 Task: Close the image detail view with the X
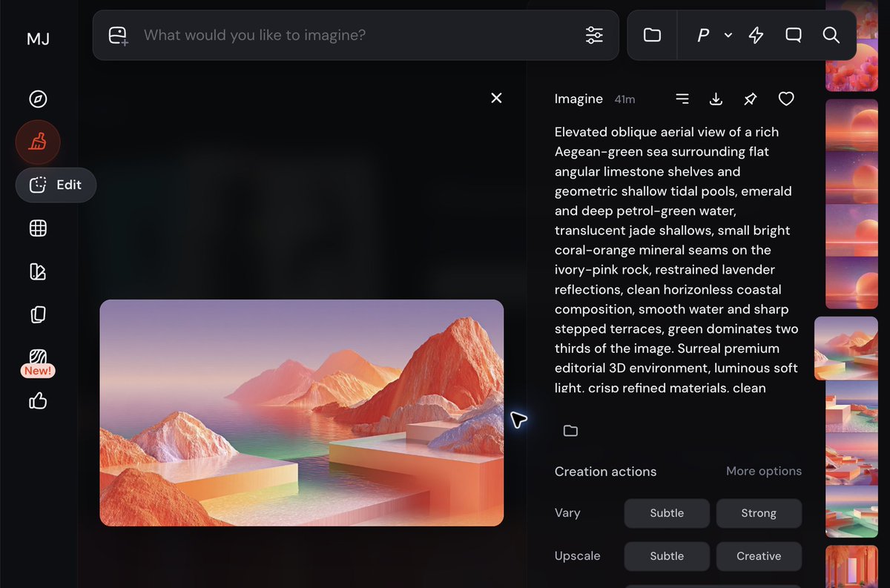click(497, 98)
